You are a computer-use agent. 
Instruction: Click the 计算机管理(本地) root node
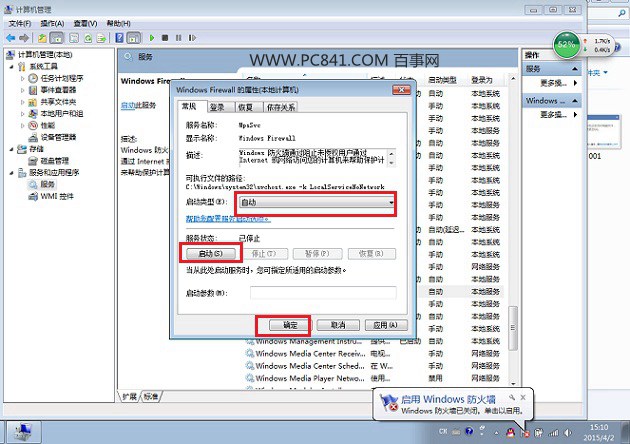(45, 55)
